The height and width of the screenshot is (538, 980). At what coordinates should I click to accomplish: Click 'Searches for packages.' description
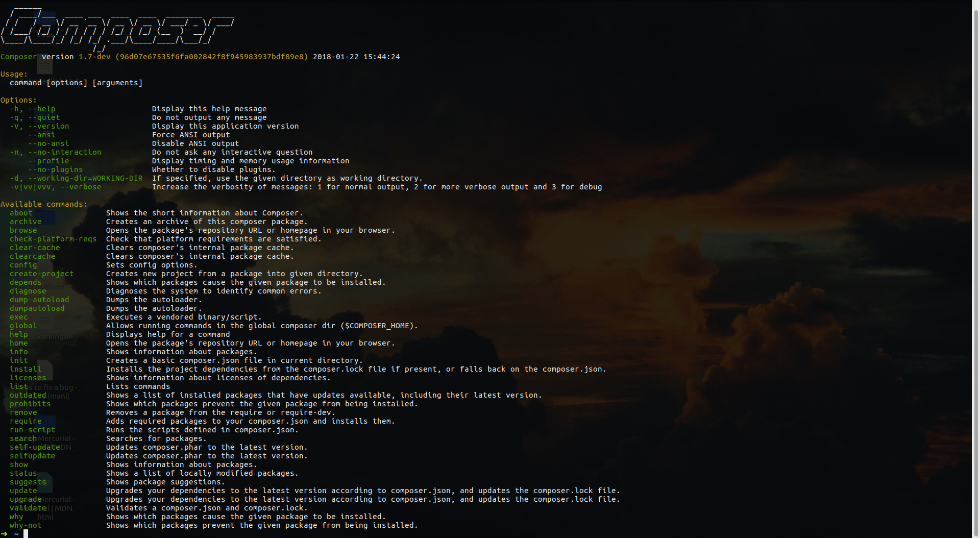[x=156, y=438]
